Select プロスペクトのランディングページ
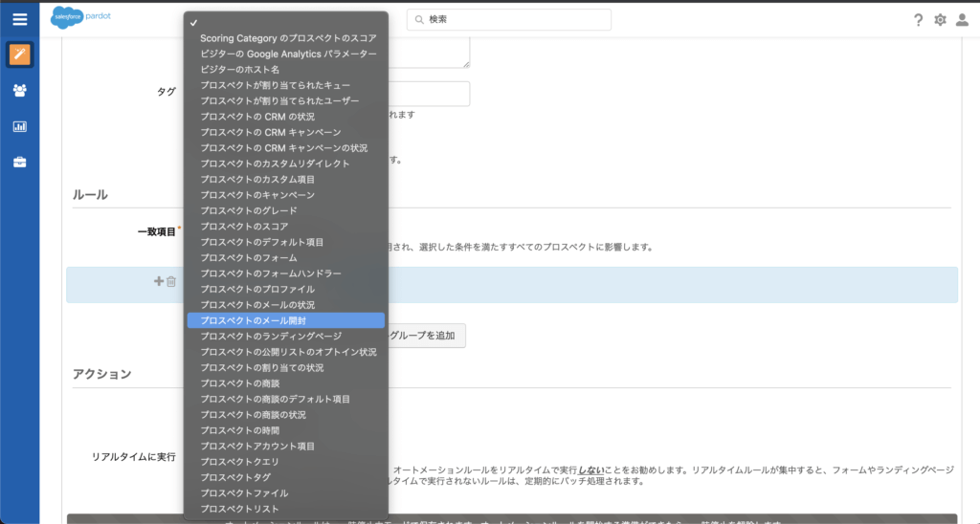The image size is (980, 524). [285, 336]
